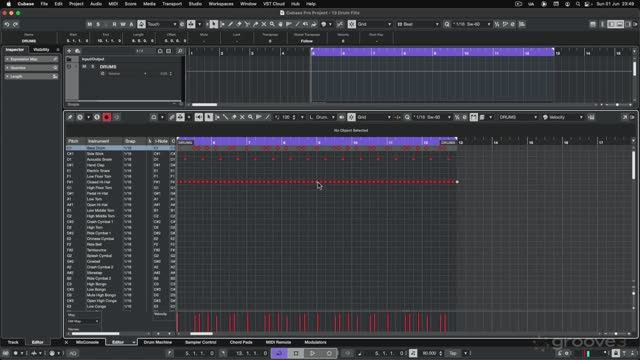
Task: Select the Split scissors tool in main toolbar
Action: tap(247, 24)
